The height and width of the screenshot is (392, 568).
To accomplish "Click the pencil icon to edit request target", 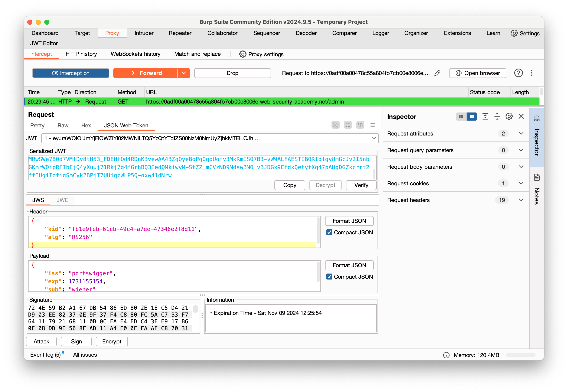I will pyautogui.click(x=437, y=73).
